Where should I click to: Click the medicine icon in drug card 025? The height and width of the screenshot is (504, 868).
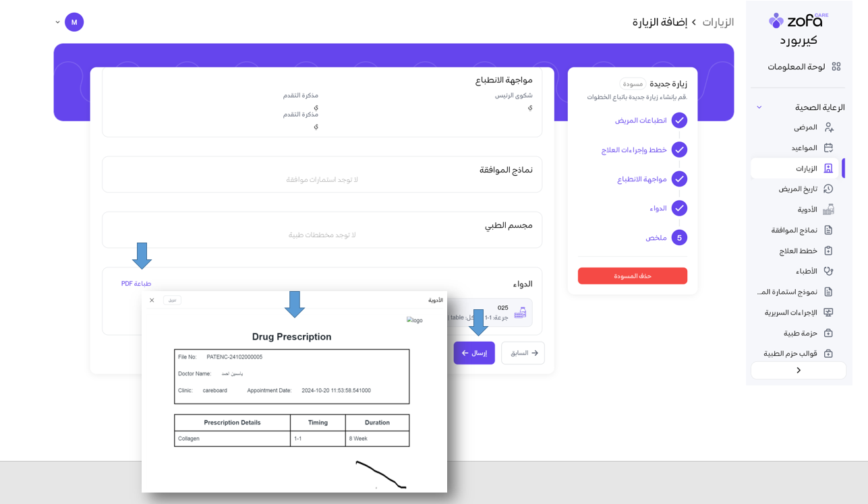click(x=520, y=313)
